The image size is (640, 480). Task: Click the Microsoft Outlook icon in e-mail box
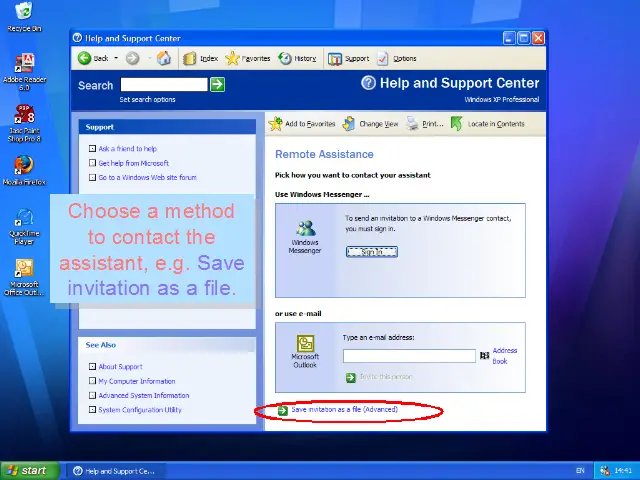pos(305,344)
